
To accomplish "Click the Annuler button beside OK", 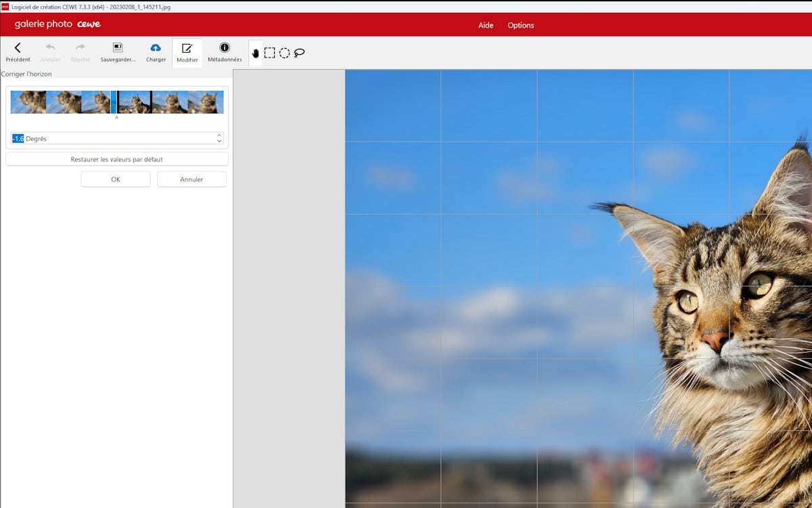I will click(191, 179).
